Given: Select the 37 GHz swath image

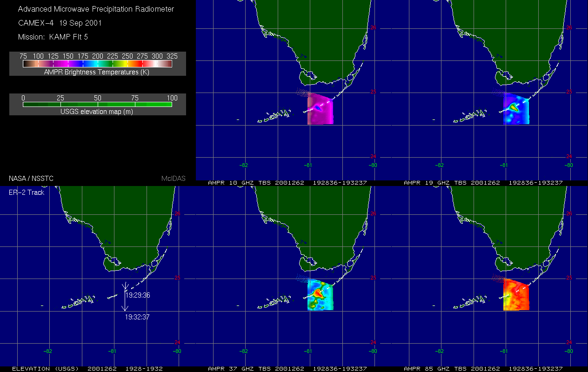Looking at the screenshot, I should tap(320, 296).
